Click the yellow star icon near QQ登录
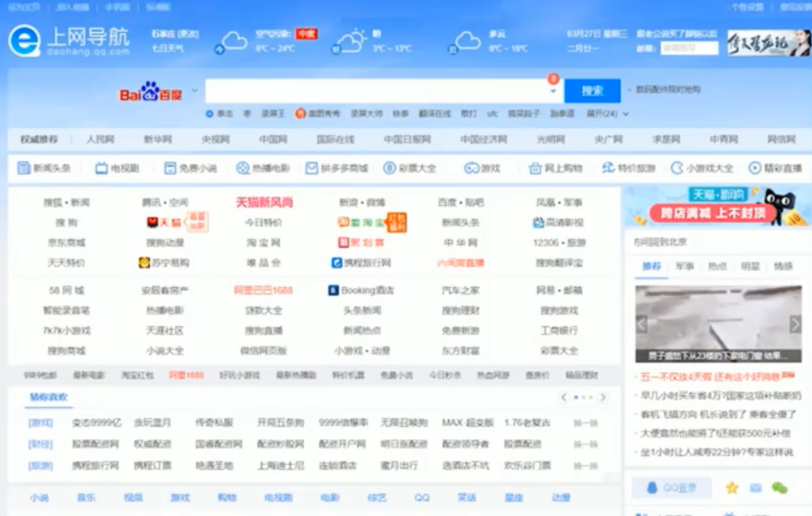Viewport: 812px width, 516px height. (732, 487)
